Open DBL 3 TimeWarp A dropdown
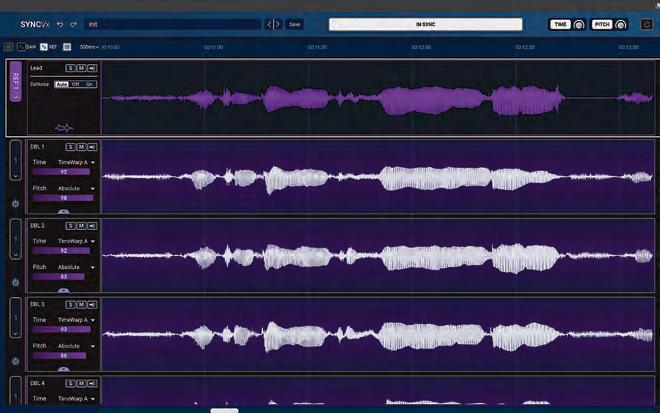 (76, 320)
